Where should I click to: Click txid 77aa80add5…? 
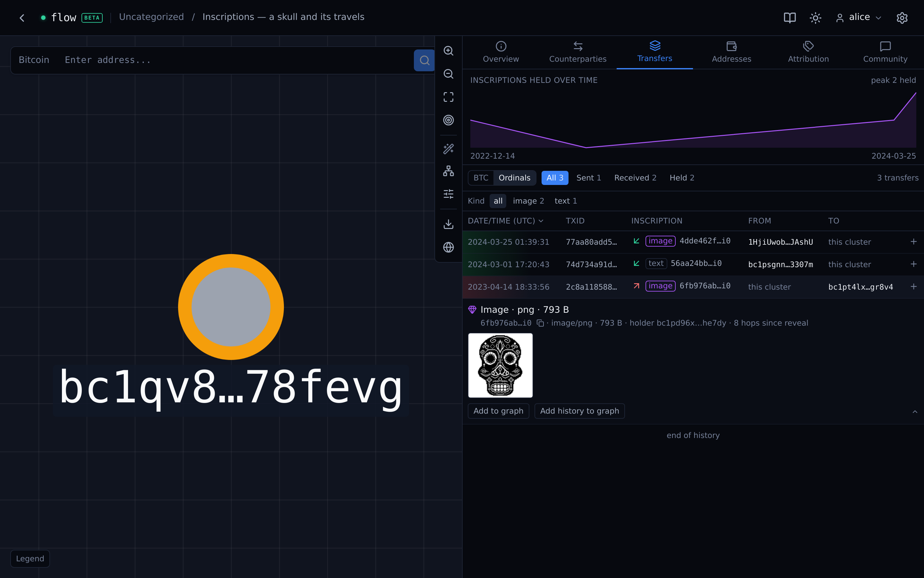coord(591,242)
